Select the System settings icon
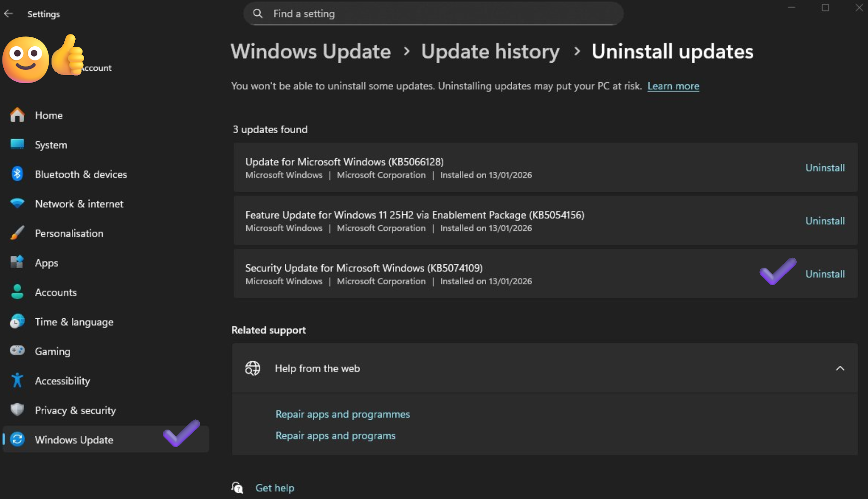The width and height of the screenshot is (868, 499). [17, 144]
